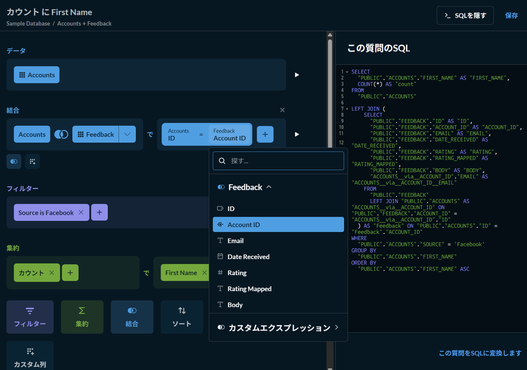Click Feedback Account ID join field
The width and height of the screenshot is (527, 370).
[230, 134]
